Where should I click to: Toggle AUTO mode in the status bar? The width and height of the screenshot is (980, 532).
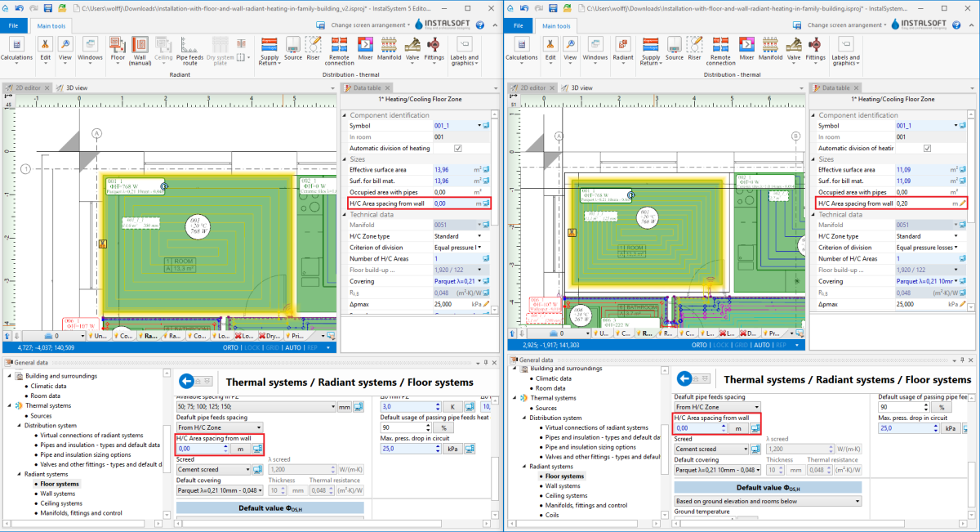click(x=292, y=346)
